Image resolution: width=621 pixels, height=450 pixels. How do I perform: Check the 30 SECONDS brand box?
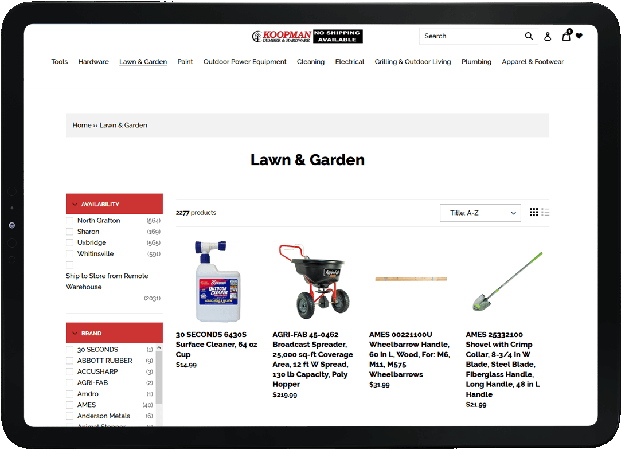70,349
